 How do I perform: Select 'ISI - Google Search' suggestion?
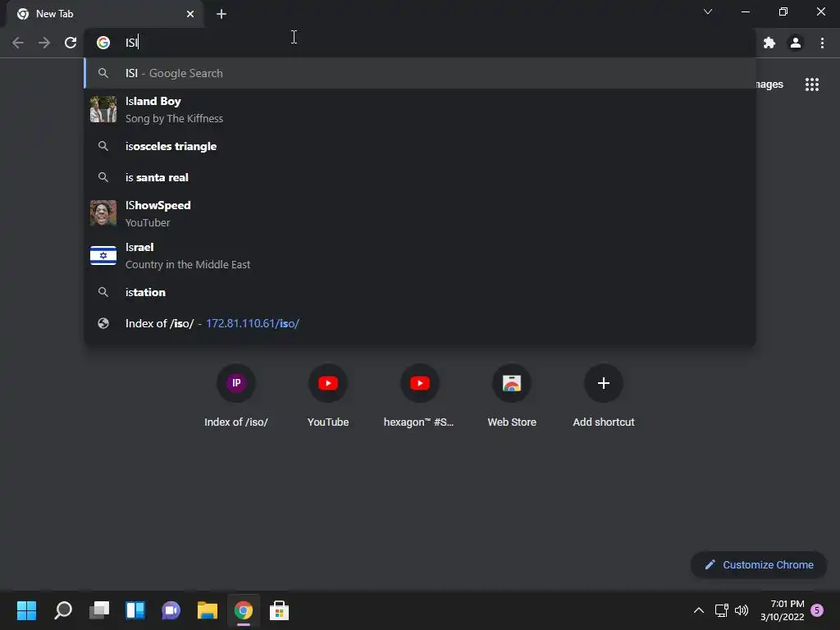[420, 73]
